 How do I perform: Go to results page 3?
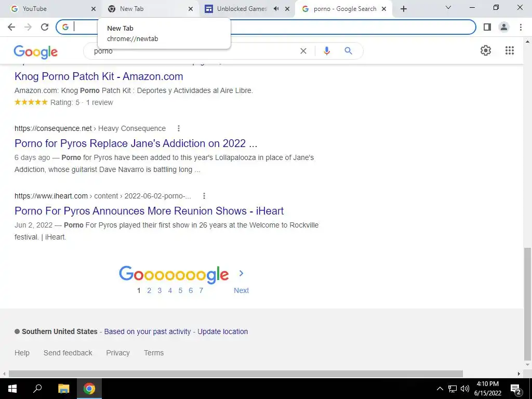pos(159,290)
